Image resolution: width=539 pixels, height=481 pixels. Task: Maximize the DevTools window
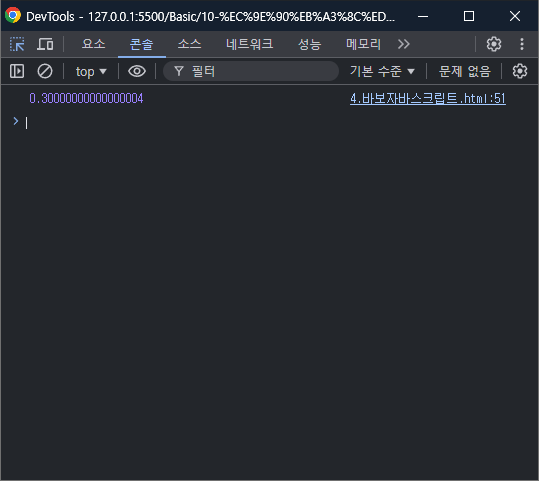469,16
